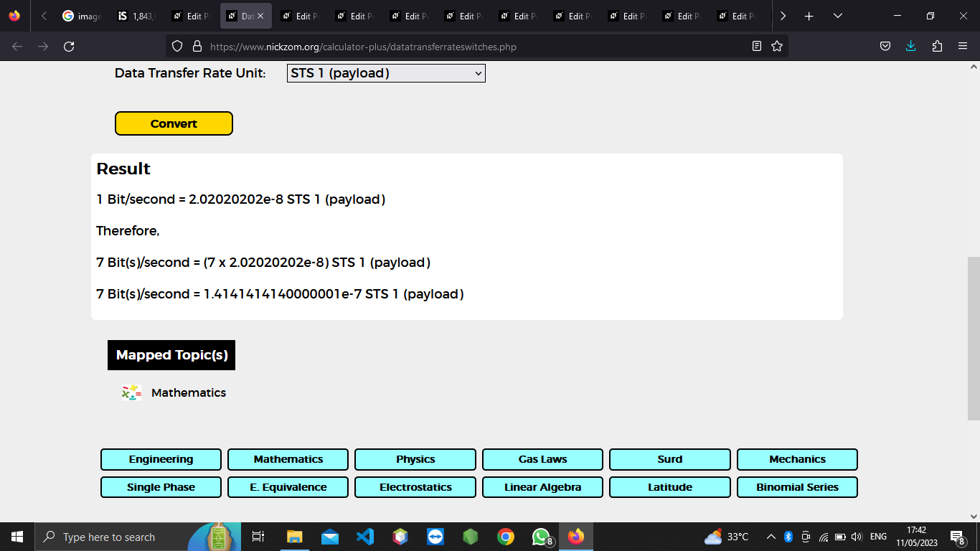Screen dimensions: 980x551
Task: Open a new browser tab
Action: 809,16
